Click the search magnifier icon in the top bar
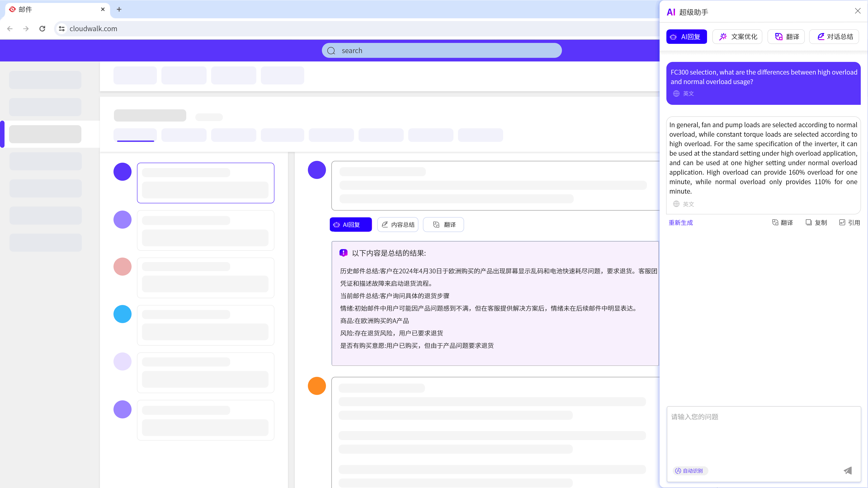Screen dimensions: 868x488 (x=331, y=51)
